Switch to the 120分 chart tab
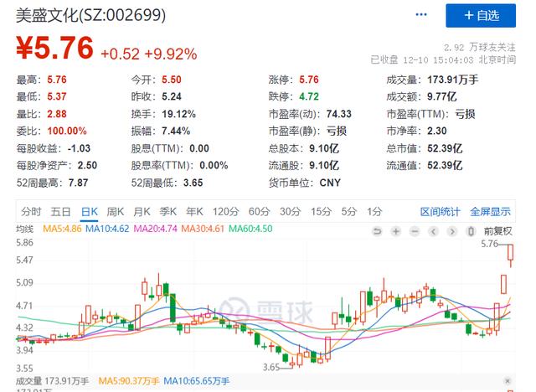Image resolution: width=536 pixels, height=392 pixels. [225, 212]
